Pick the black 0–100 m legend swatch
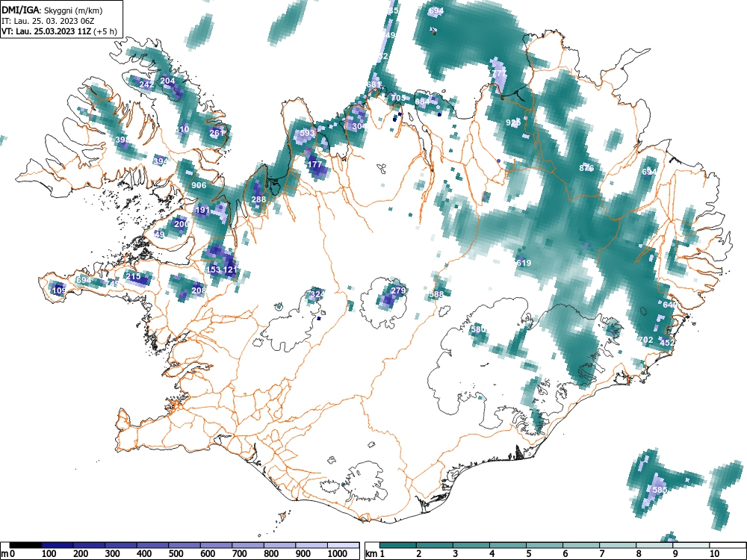 (x=25, y=545)
